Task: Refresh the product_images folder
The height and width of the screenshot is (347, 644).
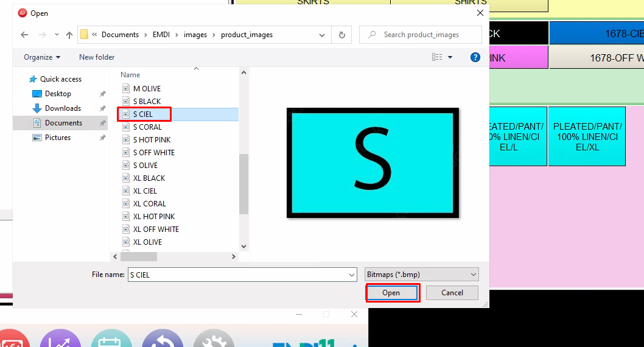Action: [x=341, y=35]
